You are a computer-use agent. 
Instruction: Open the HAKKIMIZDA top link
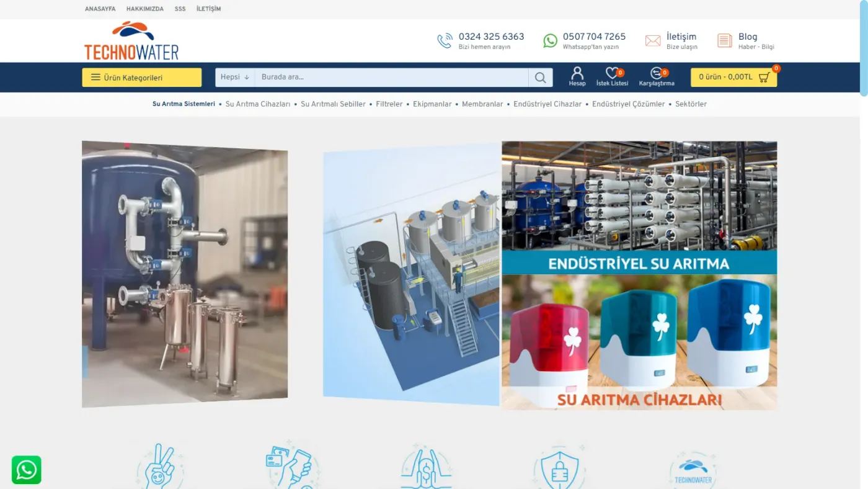(145, 9)
